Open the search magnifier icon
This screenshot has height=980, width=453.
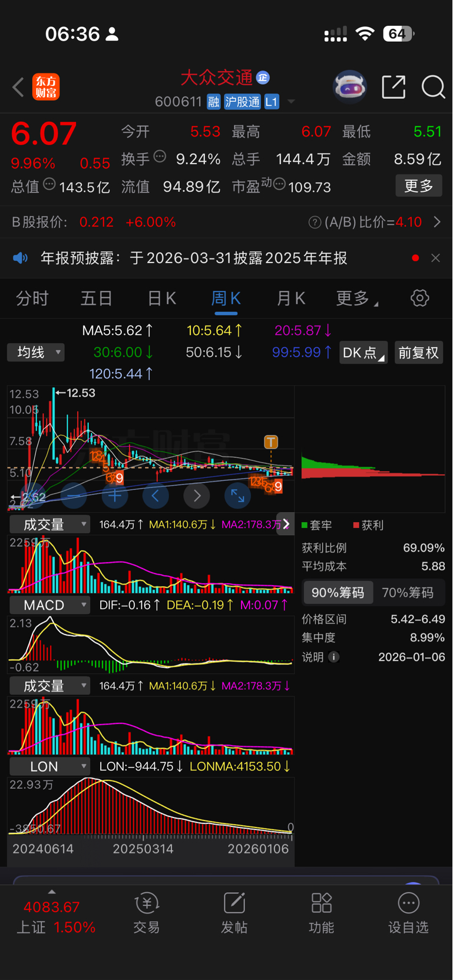[434, 87]
